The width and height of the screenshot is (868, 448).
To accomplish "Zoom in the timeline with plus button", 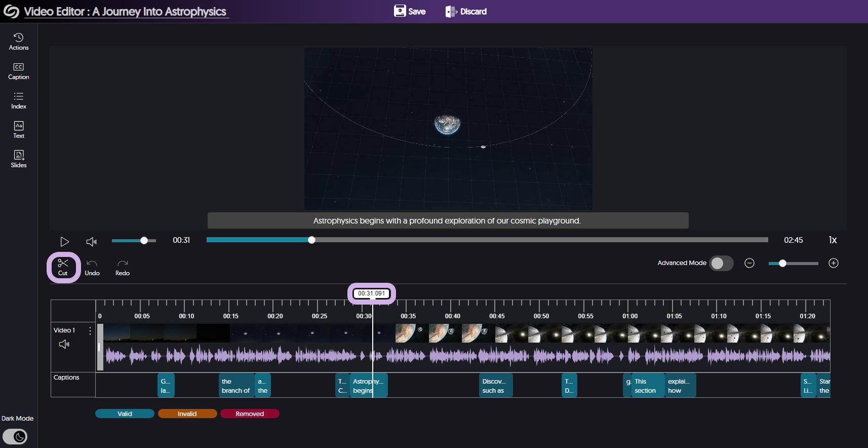I will (x=833, y=263).
